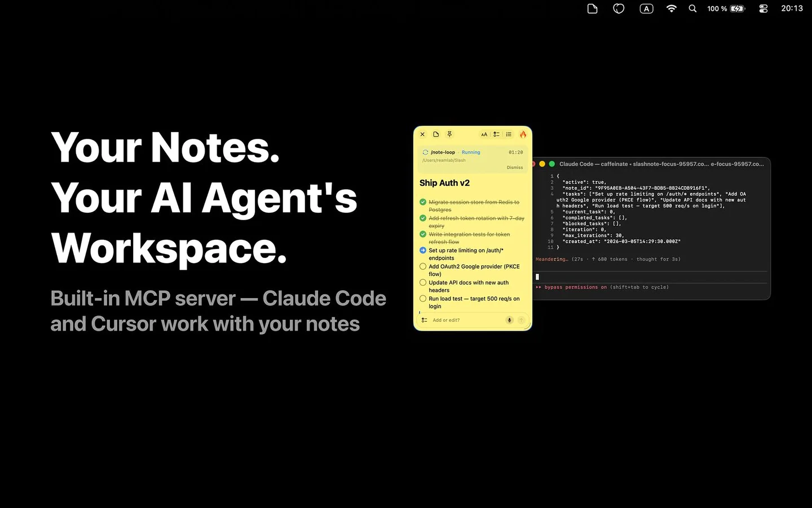Uncheck Add refresh token rotation task

click(x=423, y=218)
